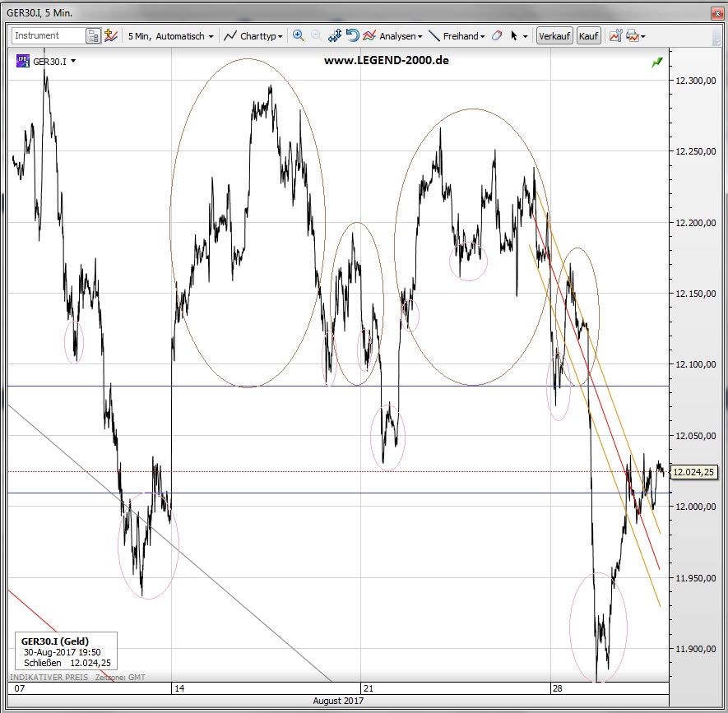This screenshot has height=713, width=728.
Task: Click the Verkauf button
Action: (554, 35)
